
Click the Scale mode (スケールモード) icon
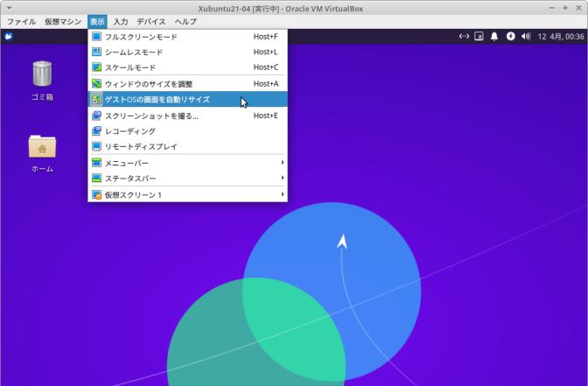pos(97,67)
